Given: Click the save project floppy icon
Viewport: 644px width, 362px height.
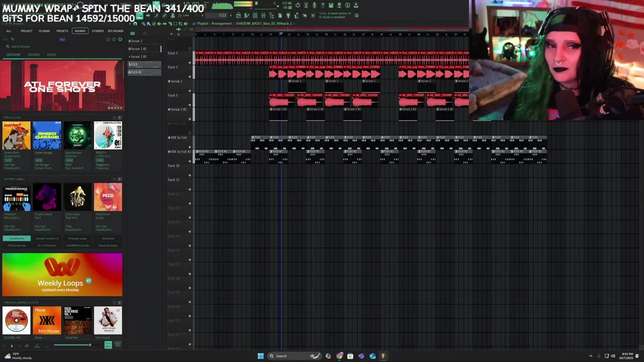Looking at the screenshot, I should click(331, 5).
